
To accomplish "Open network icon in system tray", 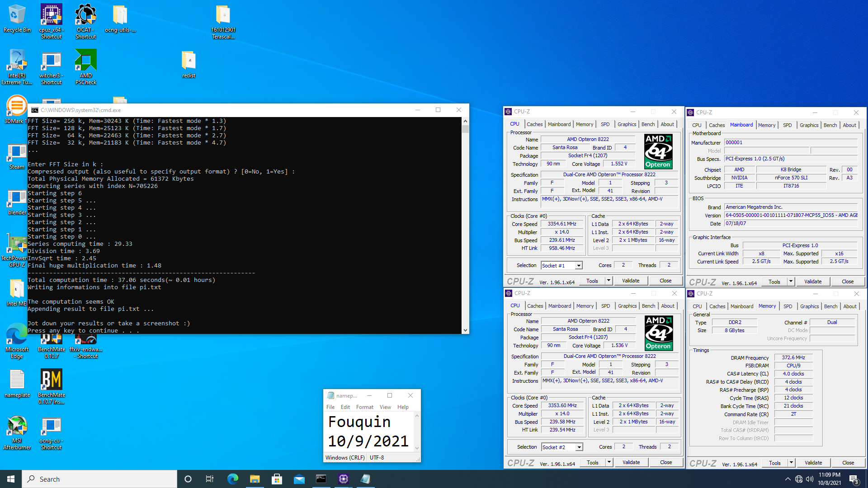I will coord(798,479).
